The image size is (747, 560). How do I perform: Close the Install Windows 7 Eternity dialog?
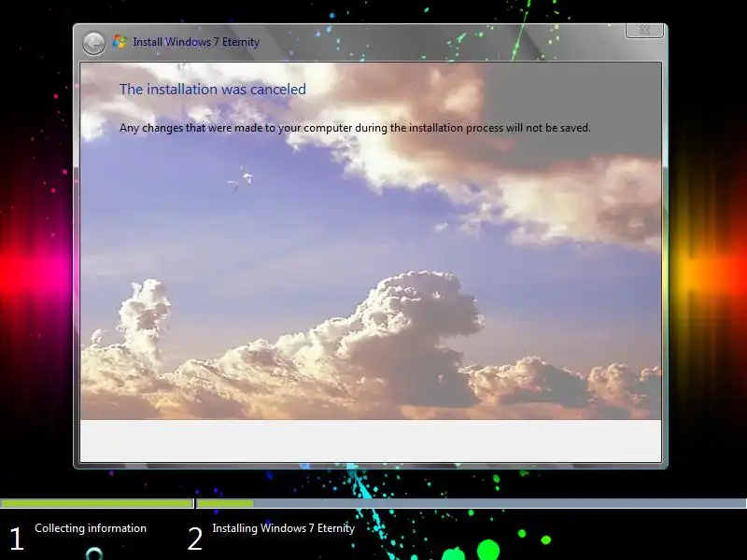[644, 30]
